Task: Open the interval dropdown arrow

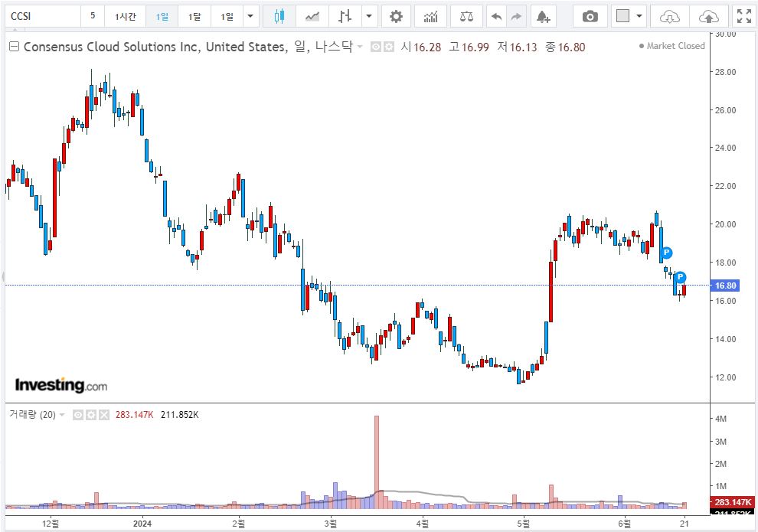Action: pyautogui.click(x=250, y=16)
